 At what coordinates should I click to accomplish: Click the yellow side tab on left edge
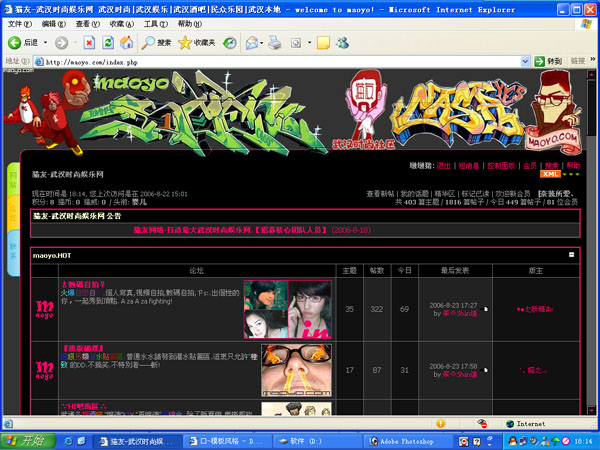click(13, 213)
